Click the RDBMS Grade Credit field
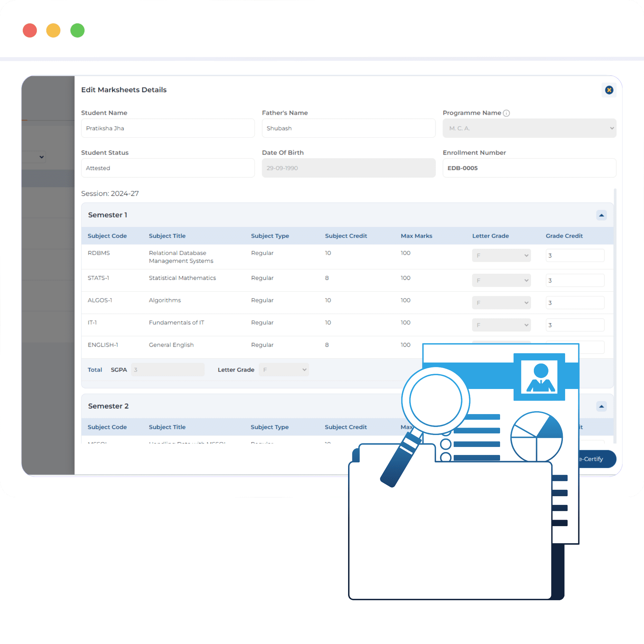The height and width of the screenshot is (644, 644). pyautogui.click(x=575, y=256)
